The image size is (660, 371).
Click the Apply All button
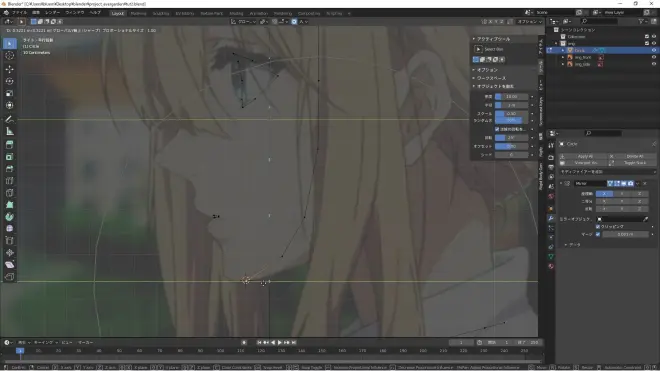tap(585, 156)
